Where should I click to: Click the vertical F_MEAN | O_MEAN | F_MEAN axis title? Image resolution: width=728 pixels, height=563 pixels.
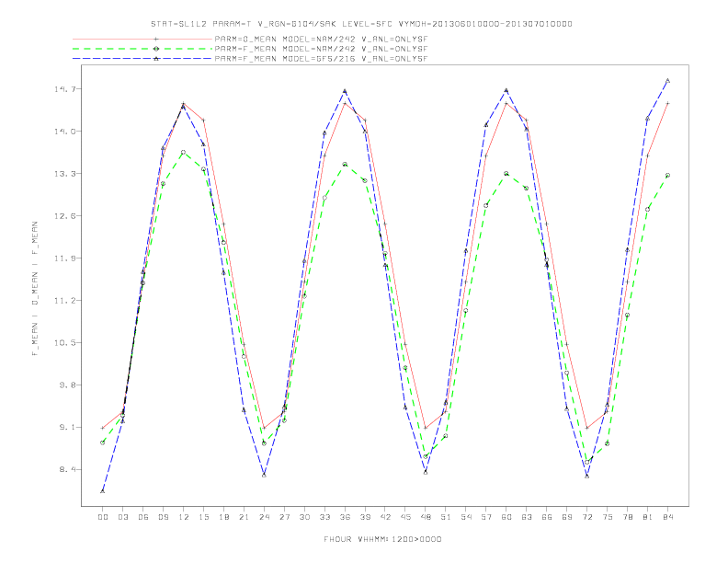pos(35,289)
